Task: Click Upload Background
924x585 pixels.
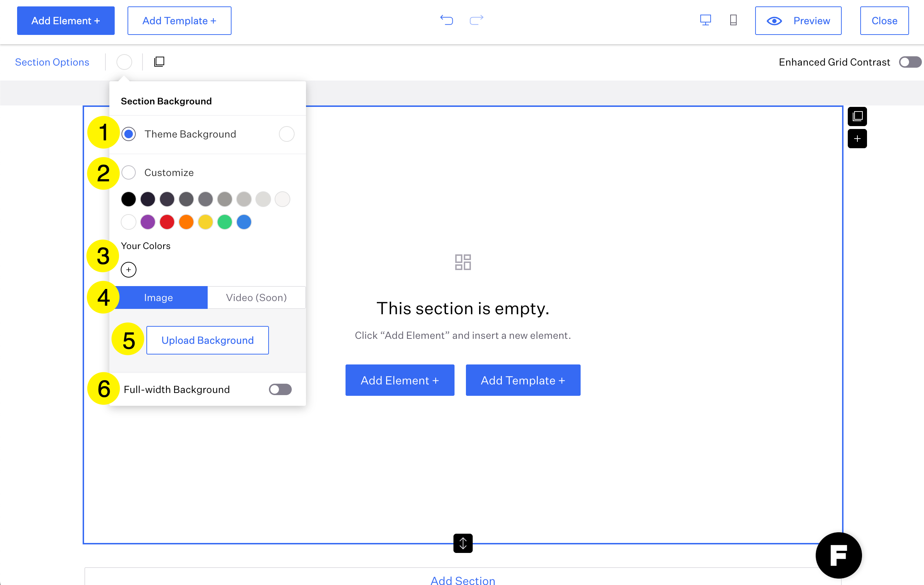Action: tap(208, 340)
